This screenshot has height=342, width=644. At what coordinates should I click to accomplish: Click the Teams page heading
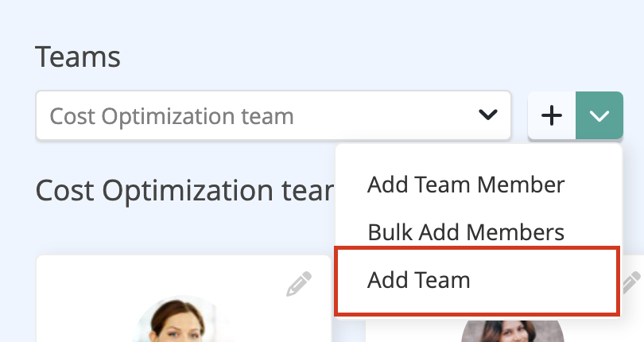tap(78, 56)
